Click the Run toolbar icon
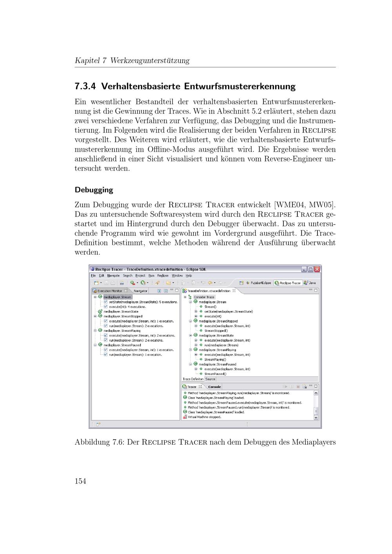Image resolution: width=392 pixels, height=554 pixels. (143, 282)
